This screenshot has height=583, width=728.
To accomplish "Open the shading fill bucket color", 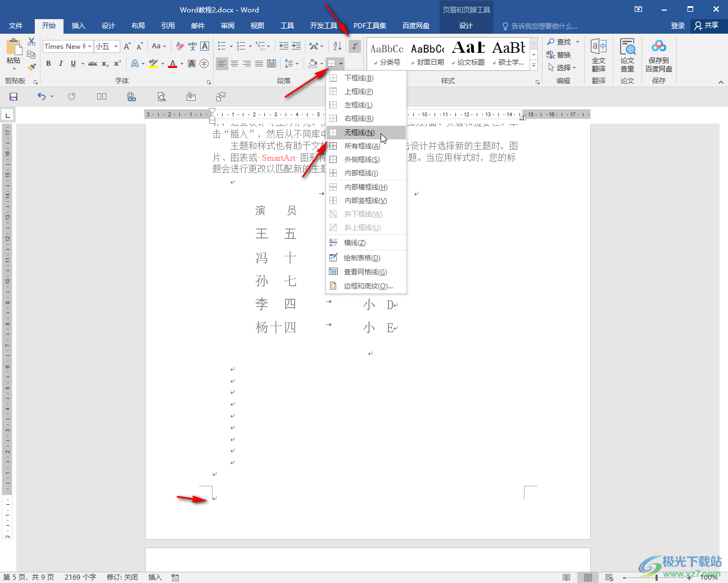I will pos(313,64).
